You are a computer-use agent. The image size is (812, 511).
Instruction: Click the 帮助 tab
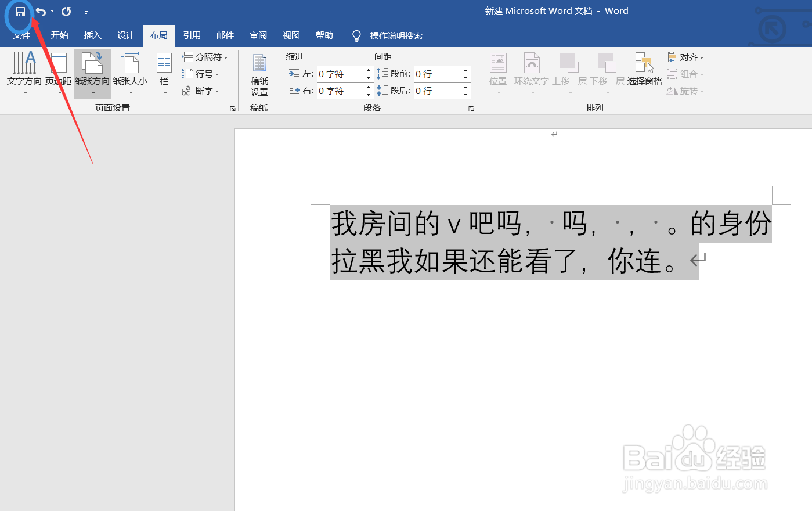[x=324, y=35]
